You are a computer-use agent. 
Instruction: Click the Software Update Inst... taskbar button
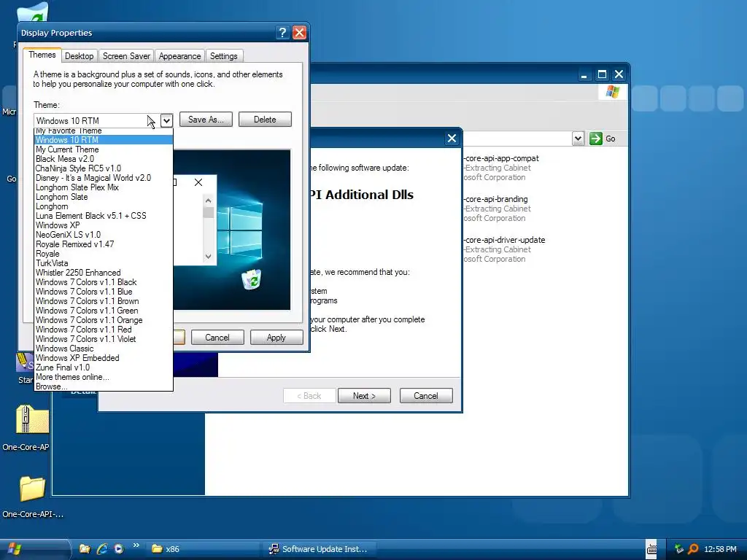(x=320, y=549)
